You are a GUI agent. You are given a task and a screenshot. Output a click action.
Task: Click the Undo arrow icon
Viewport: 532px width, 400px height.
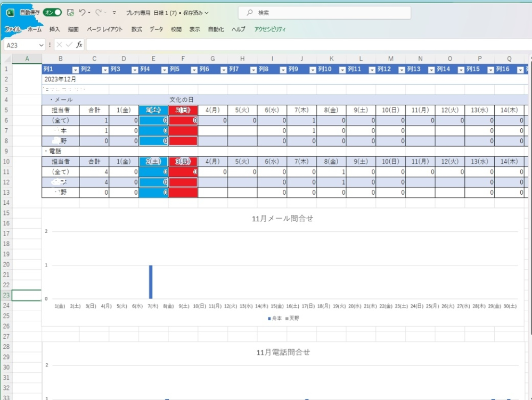tap(82, 13)
